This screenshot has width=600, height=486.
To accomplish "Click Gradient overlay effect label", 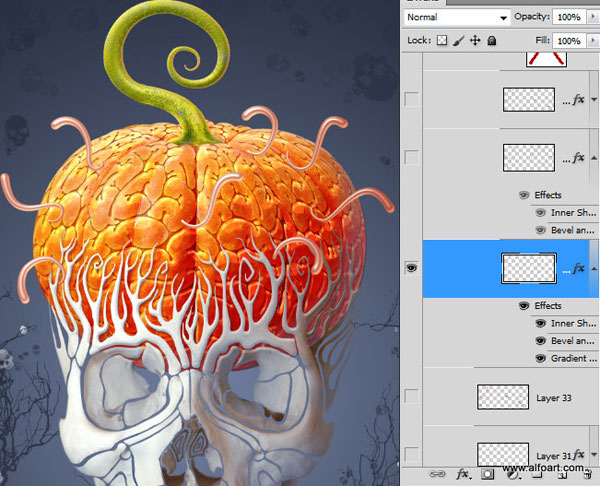I will 574,358.
